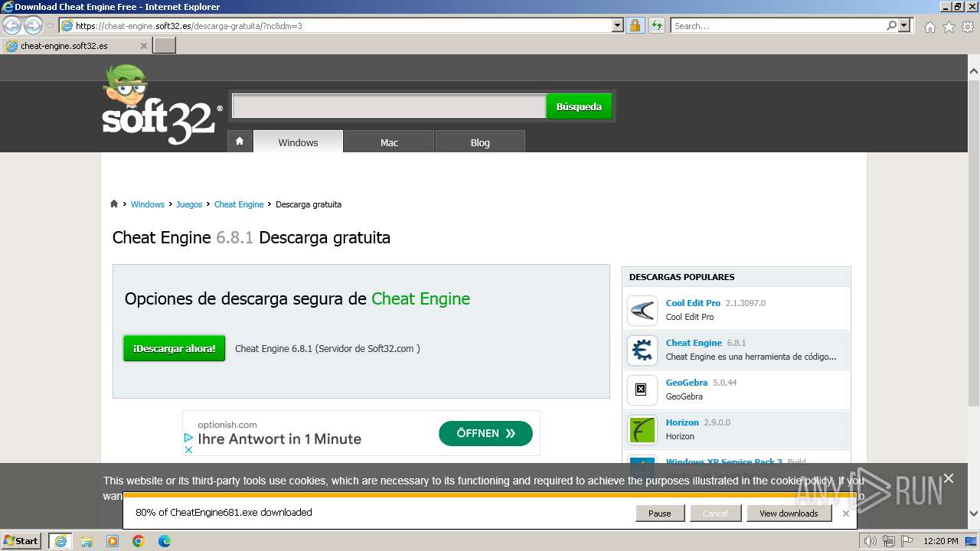Open the Cool Edit Pro link
980x551 pixels.
[693, 303]
